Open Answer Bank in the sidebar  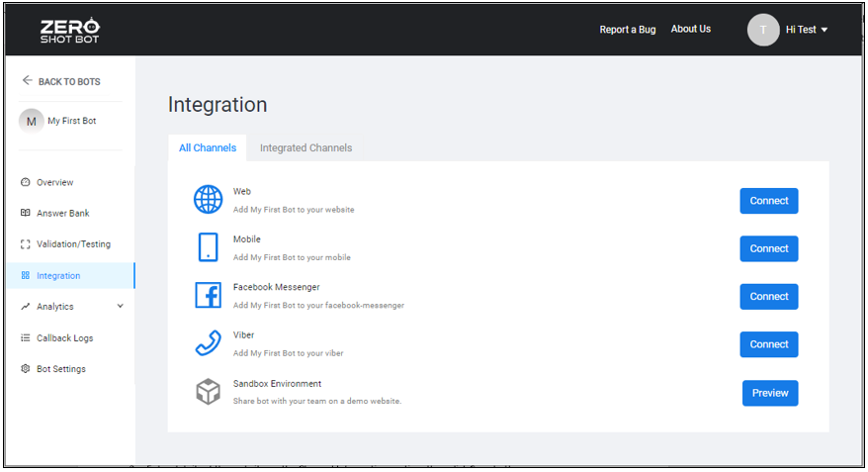(62, 214)
